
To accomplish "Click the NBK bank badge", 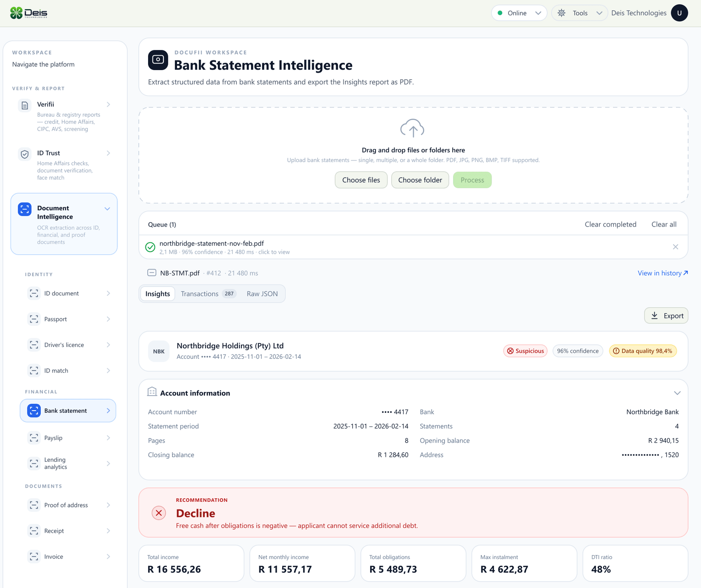I will (x=159, y=351).
